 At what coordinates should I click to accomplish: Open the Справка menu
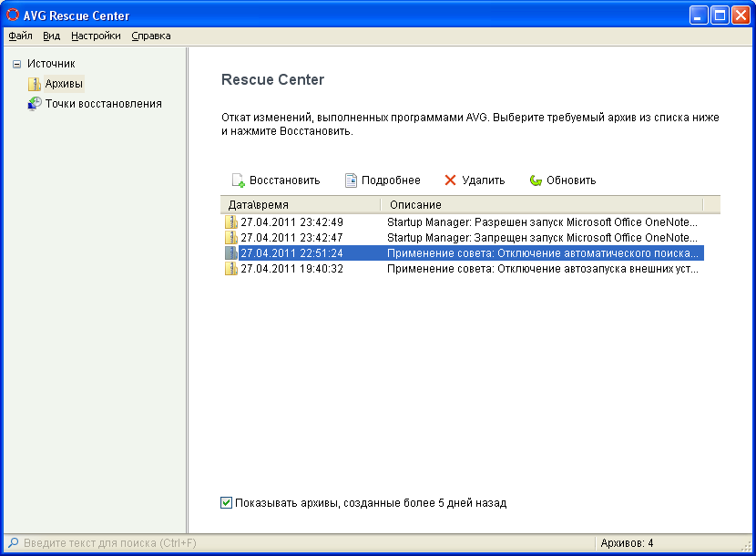click(151, 36)
